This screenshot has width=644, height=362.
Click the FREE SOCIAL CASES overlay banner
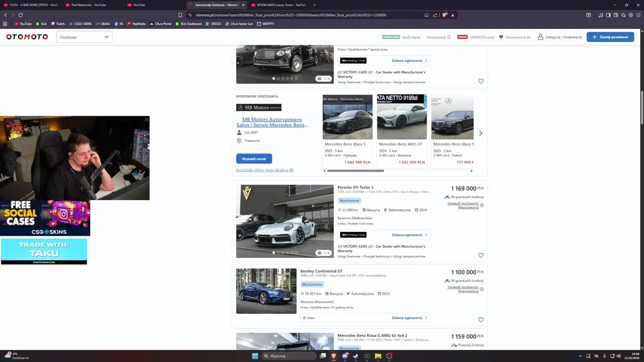pyautogui.click(x=45, y=218)
